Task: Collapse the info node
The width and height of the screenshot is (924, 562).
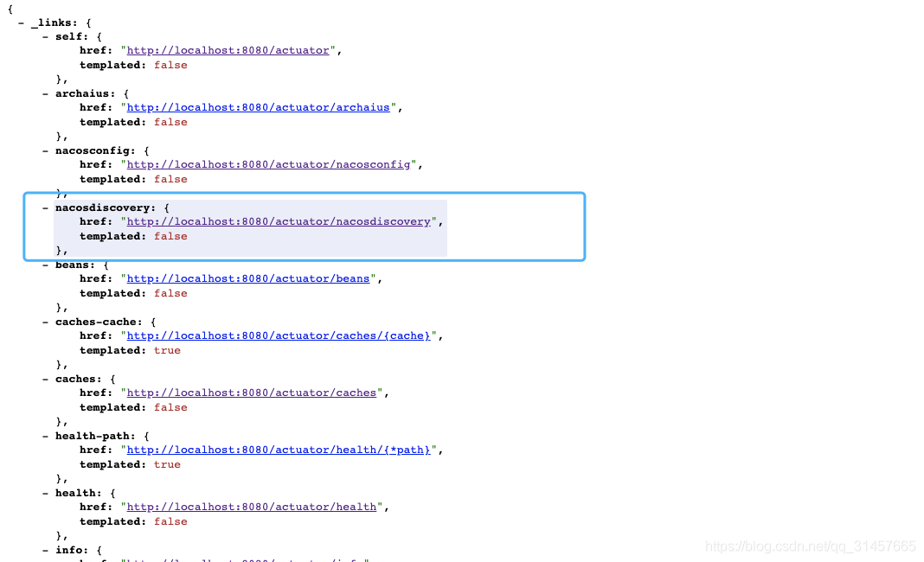Action: coord(45,550)
